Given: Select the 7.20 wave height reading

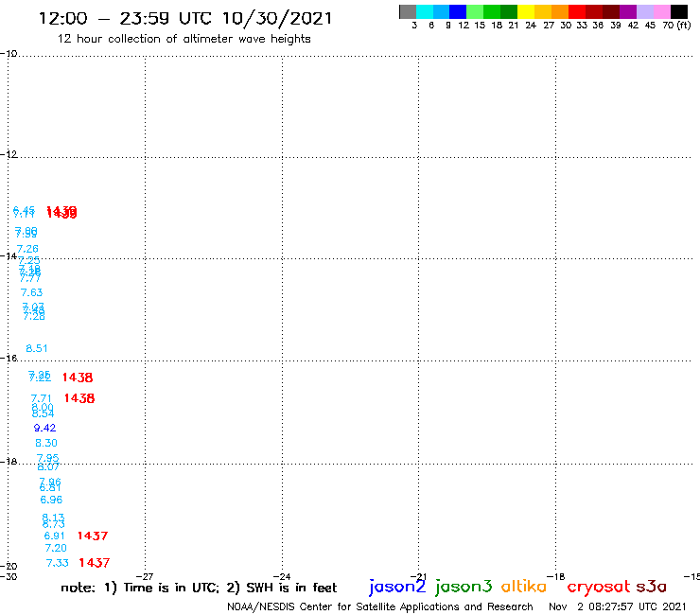Looking at the screenshot, I should click(56, 548).
